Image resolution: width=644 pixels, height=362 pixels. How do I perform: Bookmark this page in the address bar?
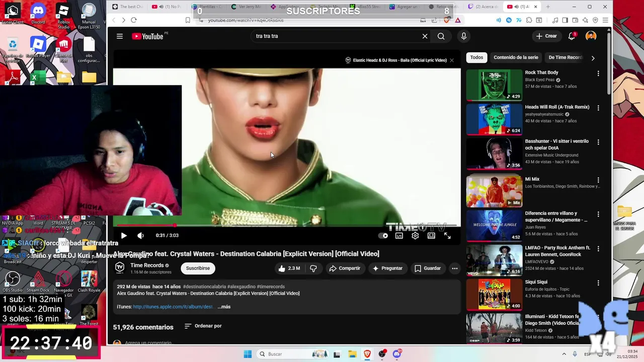click(x=188, y=20)
